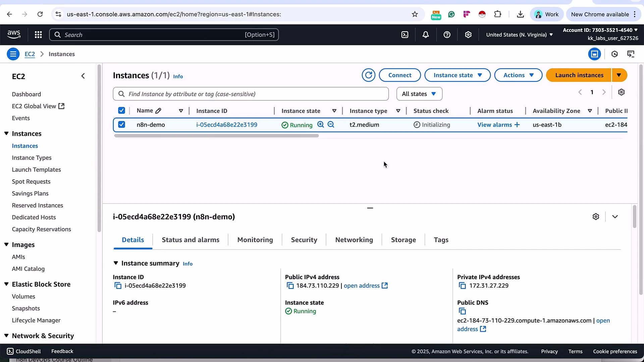Open the Instance state dropdown button
The image size is (644, 362).
coord(457,75)
